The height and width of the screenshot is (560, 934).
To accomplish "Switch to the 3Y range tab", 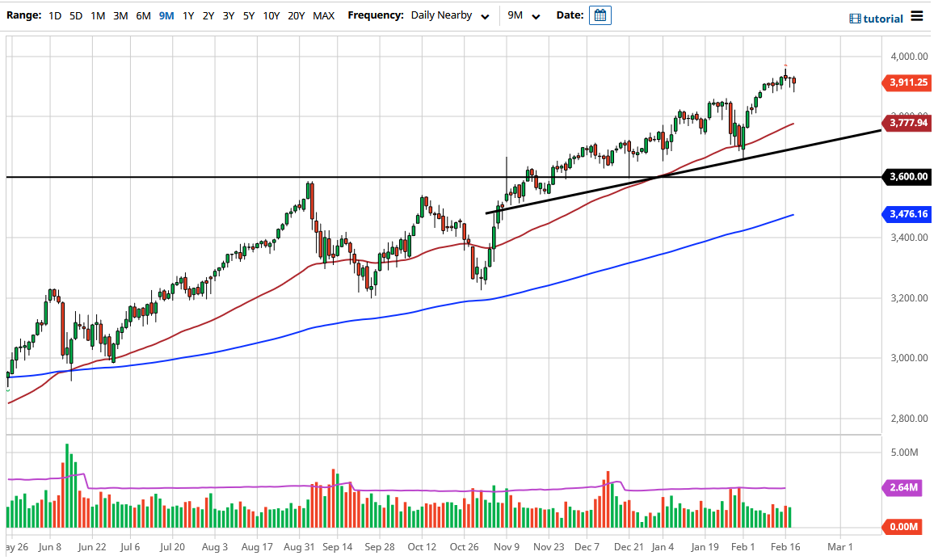I will click(228, 15).
